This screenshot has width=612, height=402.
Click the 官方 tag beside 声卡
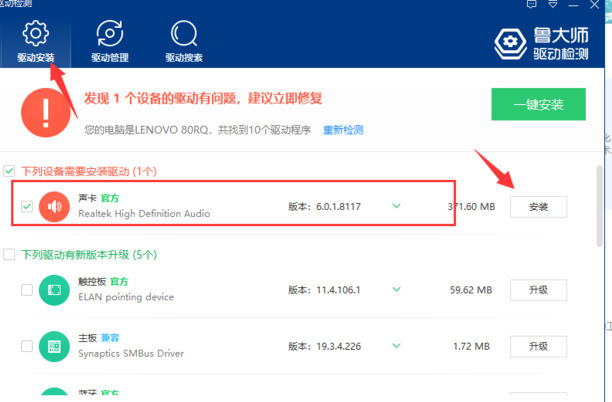point(110,198)
